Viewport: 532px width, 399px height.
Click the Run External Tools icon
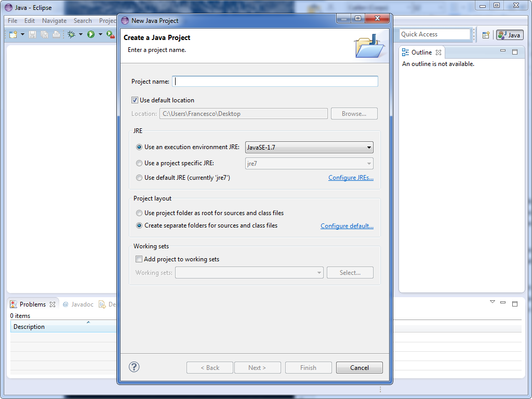(111, 34)
